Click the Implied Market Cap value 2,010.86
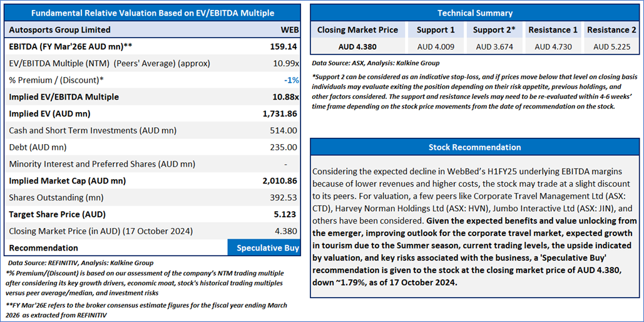 click(280, 181)
